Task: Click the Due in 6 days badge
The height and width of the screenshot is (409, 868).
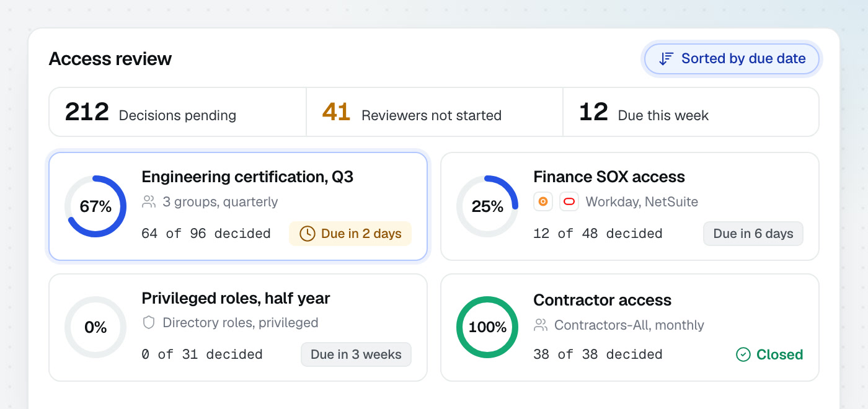Action: pyautogui.click(x=753, y=234)
